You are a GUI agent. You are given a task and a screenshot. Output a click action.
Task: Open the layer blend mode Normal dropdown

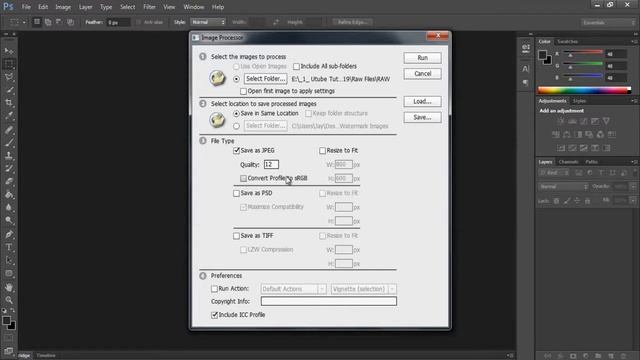563,187
